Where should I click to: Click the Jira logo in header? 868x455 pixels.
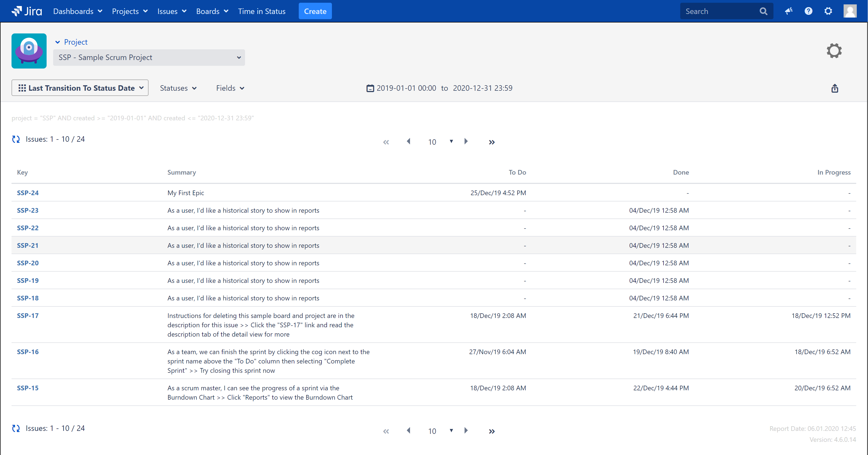pos(27,11)
